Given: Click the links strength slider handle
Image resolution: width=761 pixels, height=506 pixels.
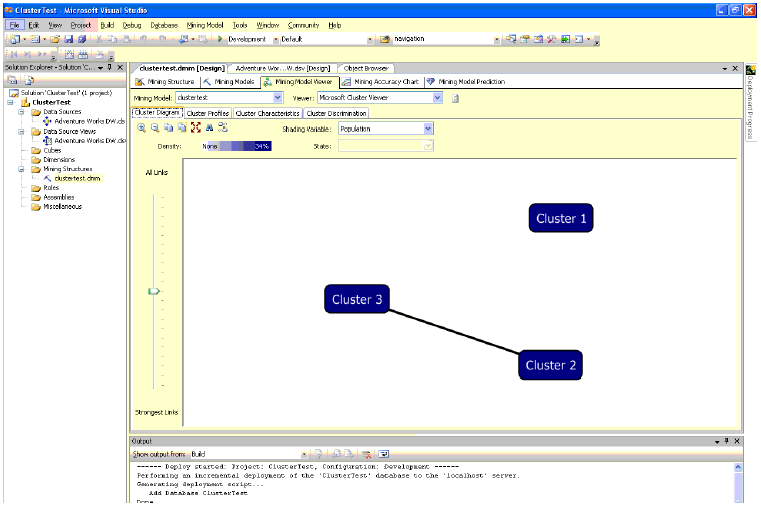Looking at the screenshot, I should (x=154, y=291).
